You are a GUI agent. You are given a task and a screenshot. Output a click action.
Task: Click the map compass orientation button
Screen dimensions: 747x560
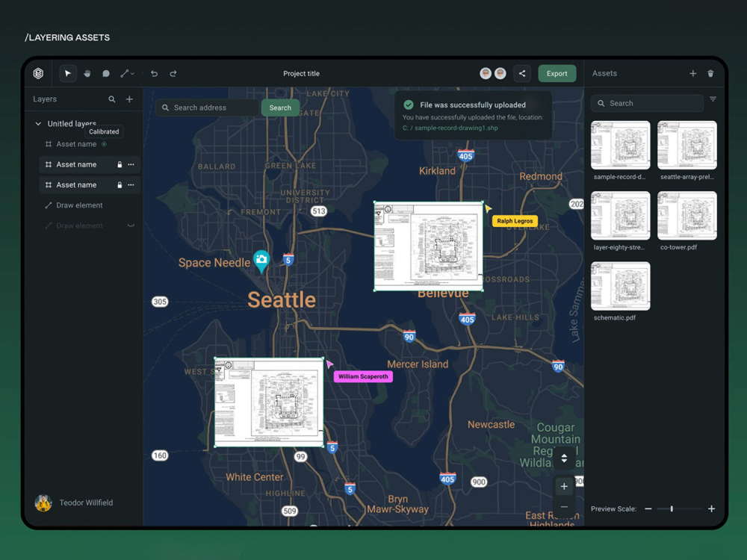pyautogui.click(x=564, y=458)
